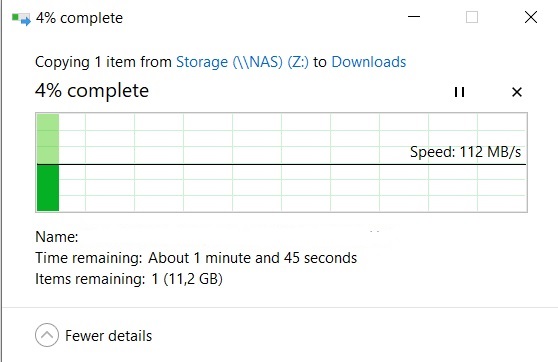Click the Name: field label

point(57,237)
